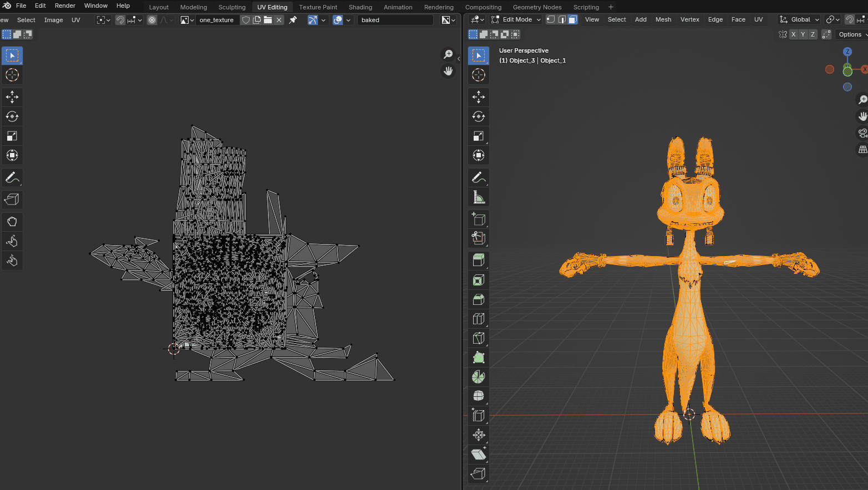Select the Bevel tool
The width and height of the screenshot is (868, 490).
coord(479,299)
